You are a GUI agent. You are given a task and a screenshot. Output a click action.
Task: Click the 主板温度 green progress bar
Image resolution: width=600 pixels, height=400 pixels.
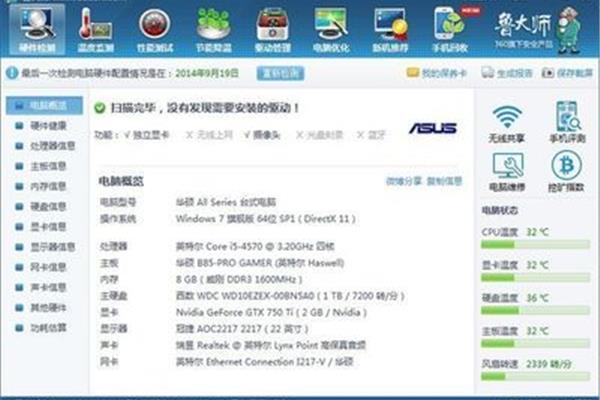coord(535,344)
